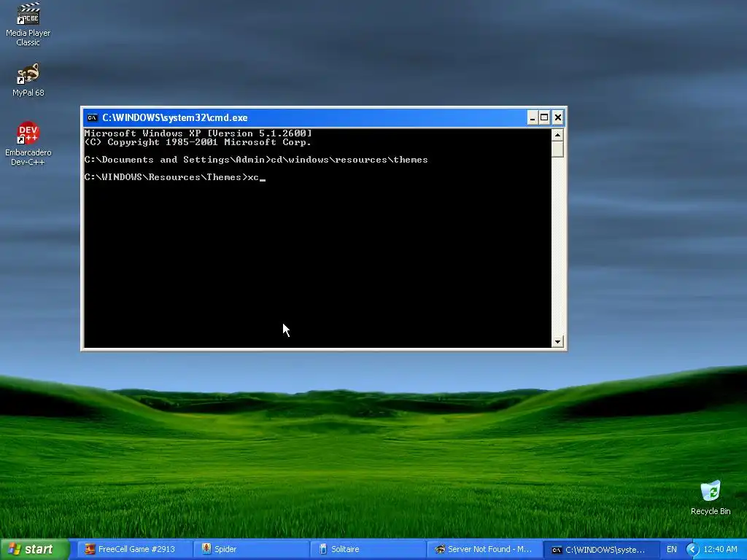Click the Start button
747x560 pixels.
pos(35,549)
